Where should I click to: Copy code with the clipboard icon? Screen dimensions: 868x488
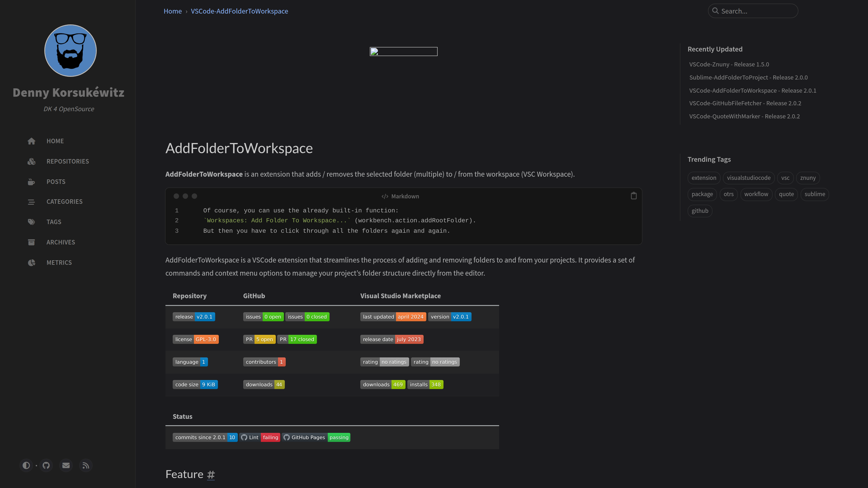pos(633,196)
